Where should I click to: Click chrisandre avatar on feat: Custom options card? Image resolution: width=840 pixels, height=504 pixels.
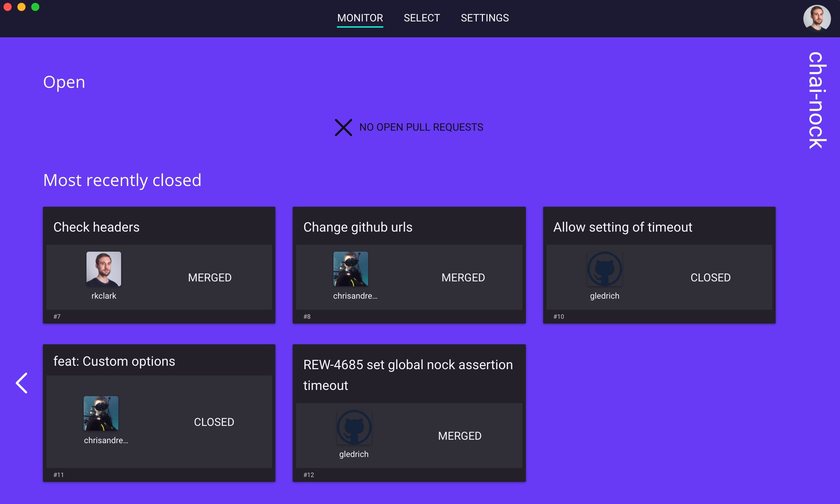101,413
